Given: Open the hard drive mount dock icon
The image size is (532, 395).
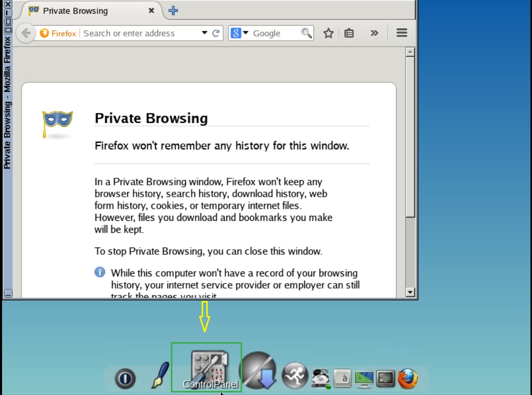Looking at the screenshot, I should click(321, 379).
